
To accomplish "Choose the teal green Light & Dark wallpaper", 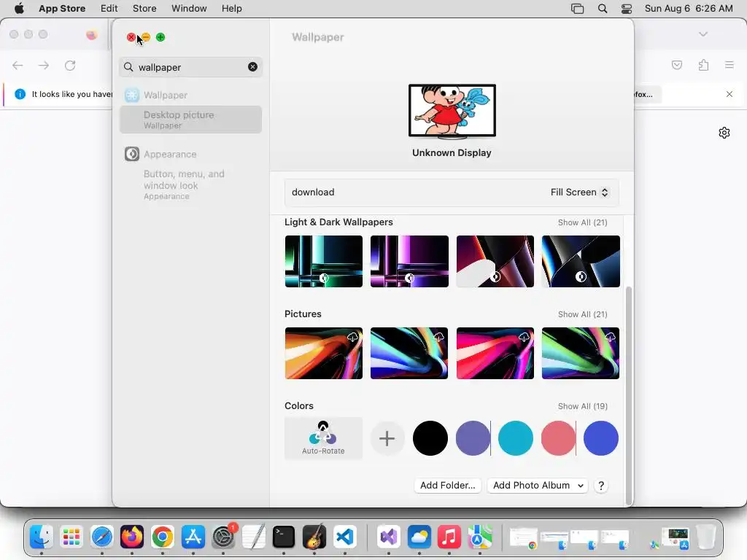I will pyautogui.click(x=323, y=262).
